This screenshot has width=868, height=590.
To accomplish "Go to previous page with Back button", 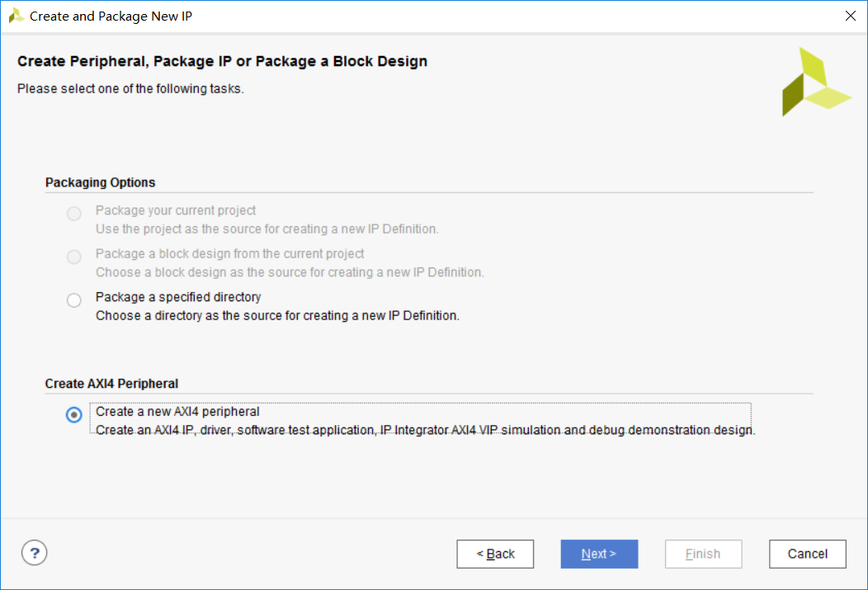I will coord(495,554).
